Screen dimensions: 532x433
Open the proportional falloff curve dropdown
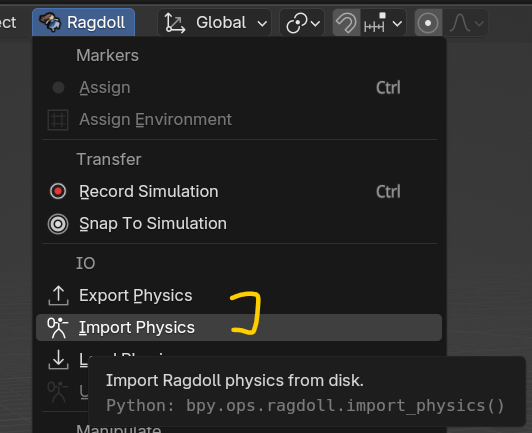click(x=466, y=23)
